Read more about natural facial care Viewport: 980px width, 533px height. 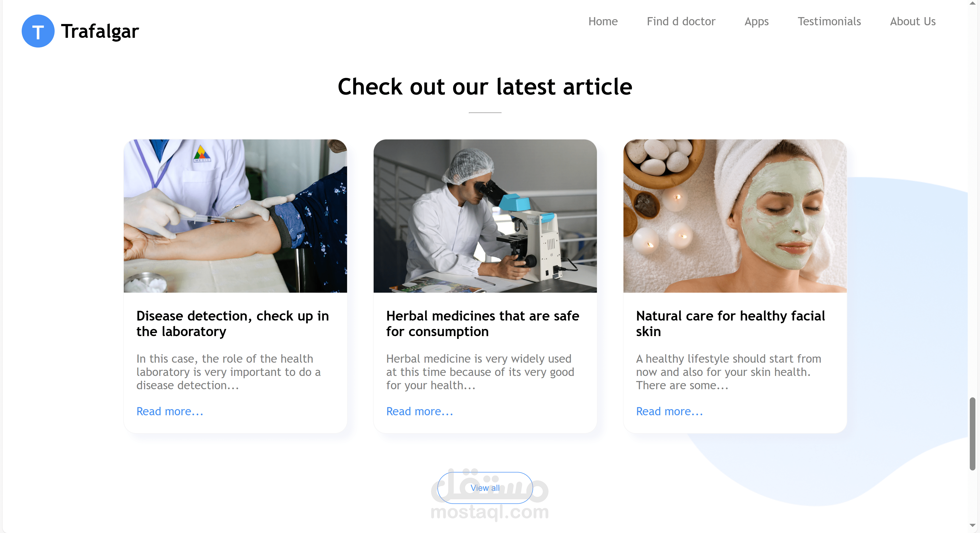[670, 411]
